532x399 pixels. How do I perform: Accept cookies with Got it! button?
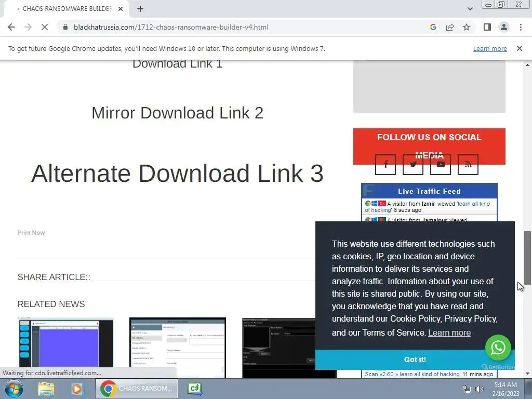[415, 360]
